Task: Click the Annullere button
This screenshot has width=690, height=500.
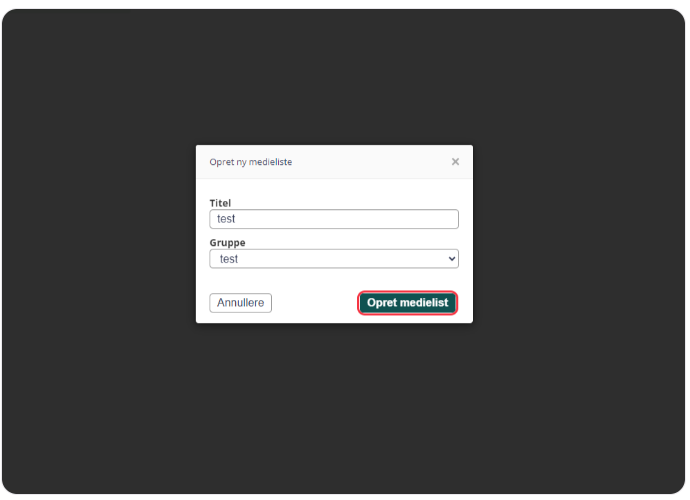Action: coord(240,303)
